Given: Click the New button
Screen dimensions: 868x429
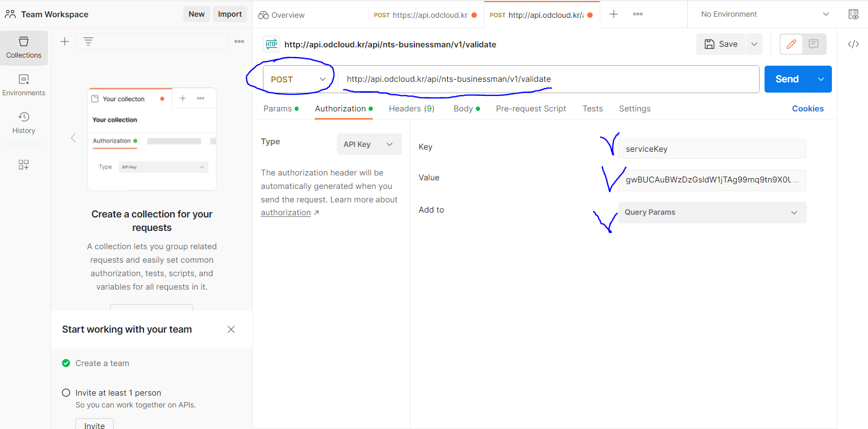Looking at the screenshot, I should (197, 14).
